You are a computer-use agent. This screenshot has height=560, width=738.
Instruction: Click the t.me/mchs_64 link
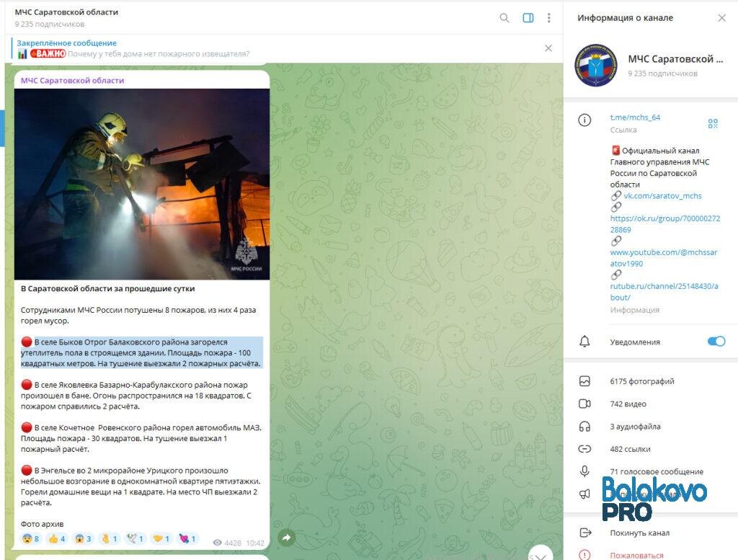(635, 117)
